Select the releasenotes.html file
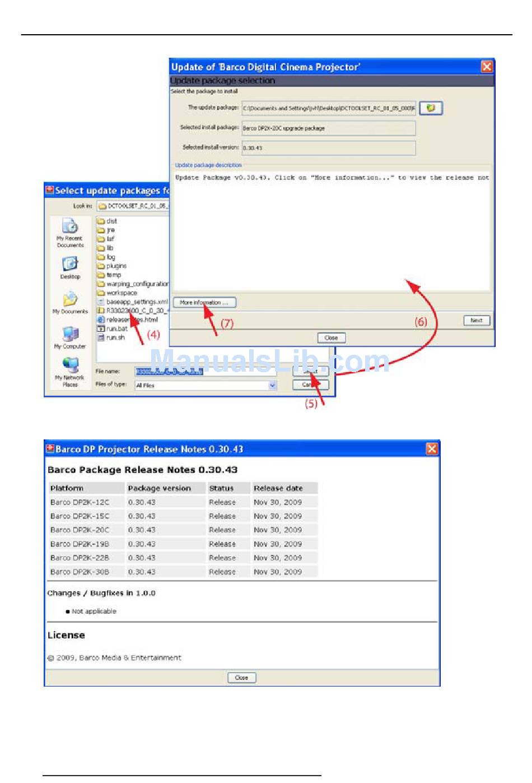Image resolution: width=532 pixels, height=783 pixels. tap(128, 319)
